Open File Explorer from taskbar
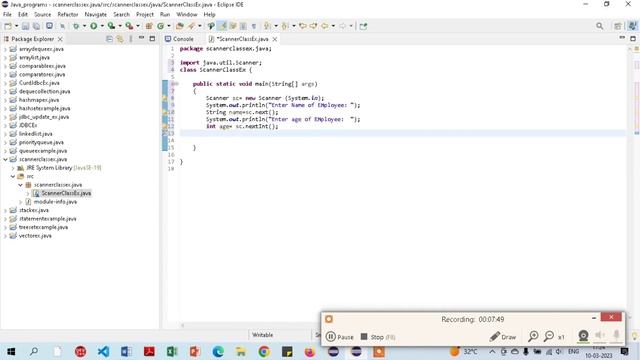 (x=241, y=351)
